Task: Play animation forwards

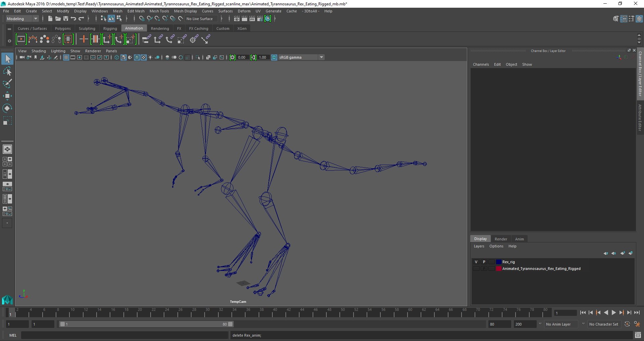Action: pyautogui.click(x=613, y=312)
